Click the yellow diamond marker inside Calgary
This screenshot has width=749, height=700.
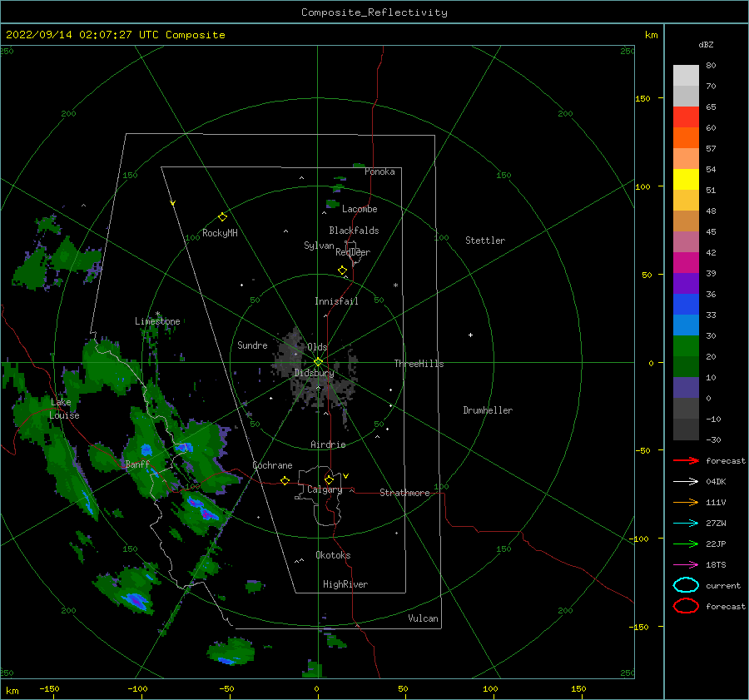click(x=329, y=479)
